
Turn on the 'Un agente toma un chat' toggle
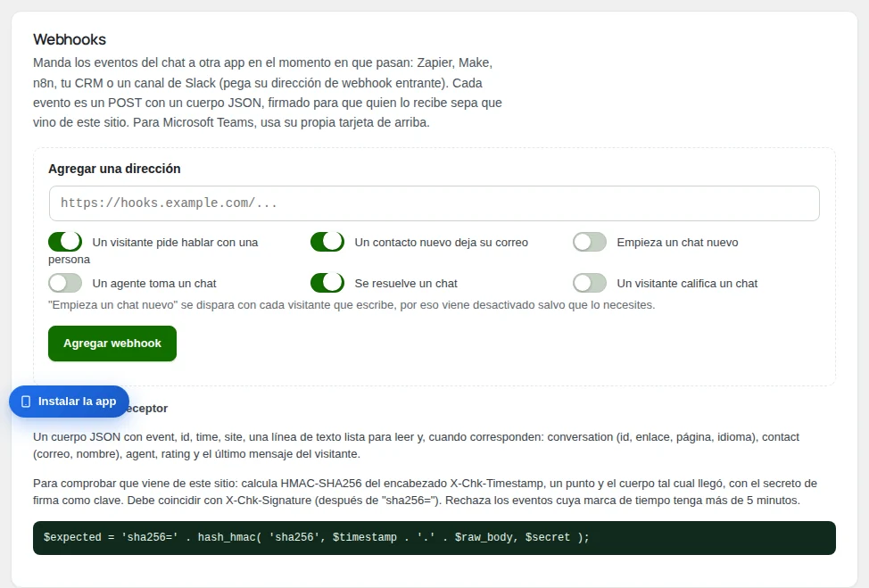65,283
